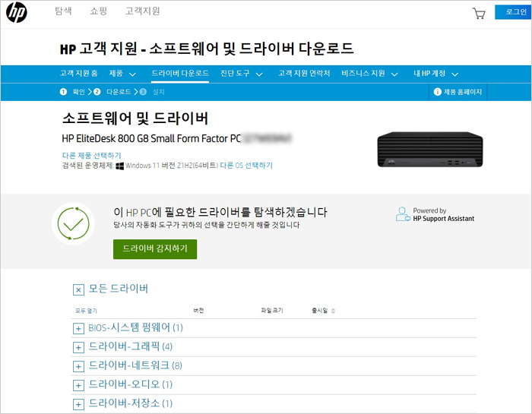The image size is (532, 414).
Task: Click the BIOS-시스템 펌웨어 (1) label
Action: click(x=136, y=327)
